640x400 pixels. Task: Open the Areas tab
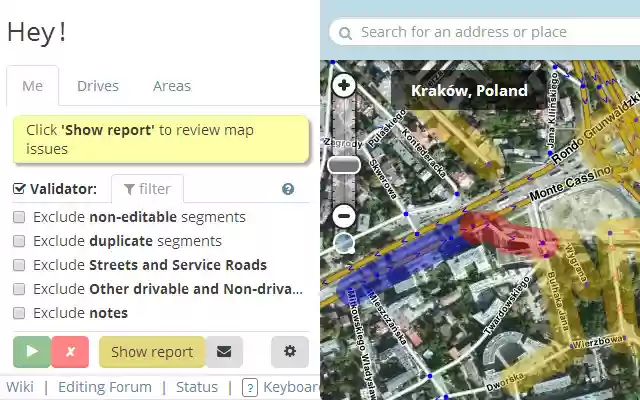point(172,86)
